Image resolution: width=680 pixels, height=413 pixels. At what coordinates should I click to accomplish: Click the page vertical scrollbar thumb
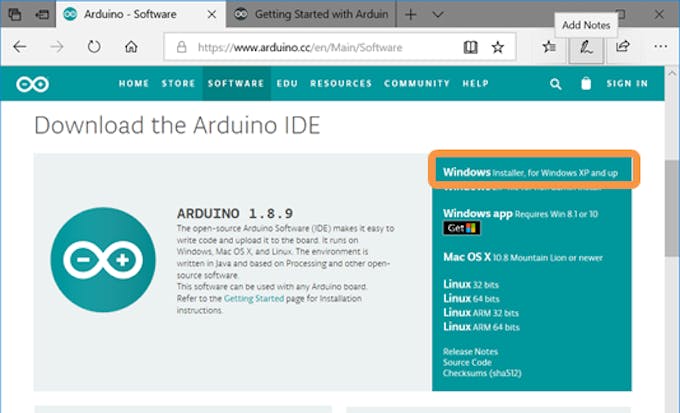pyautogui.click(x=672, y=208)
